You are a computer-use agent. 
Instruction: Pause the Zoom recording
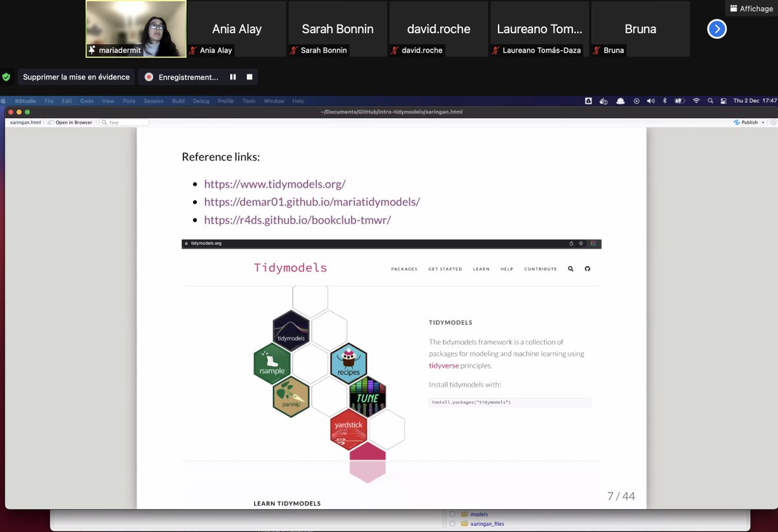[233, 77]
